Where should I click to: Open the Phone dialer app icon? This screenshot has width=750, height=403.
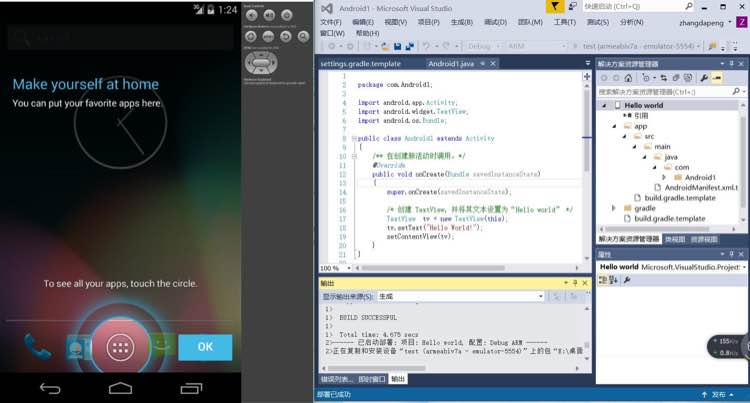pos(37,346)
